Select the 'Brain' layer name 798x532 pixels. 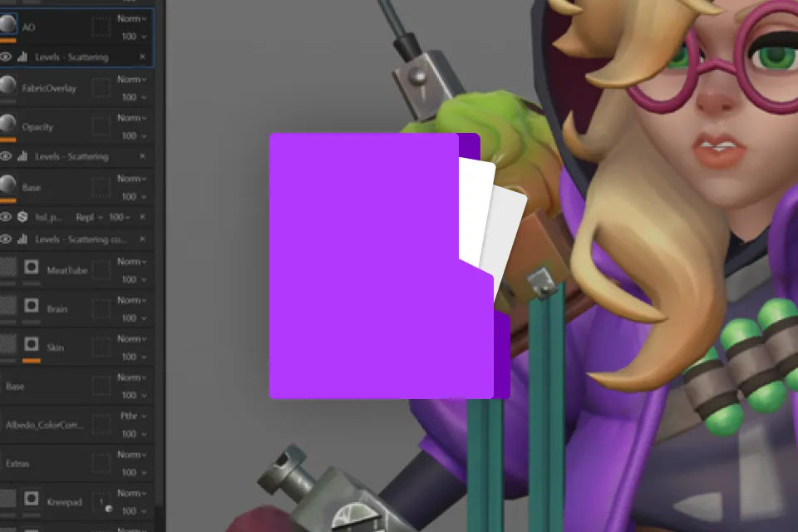click(x=57, y=309)
